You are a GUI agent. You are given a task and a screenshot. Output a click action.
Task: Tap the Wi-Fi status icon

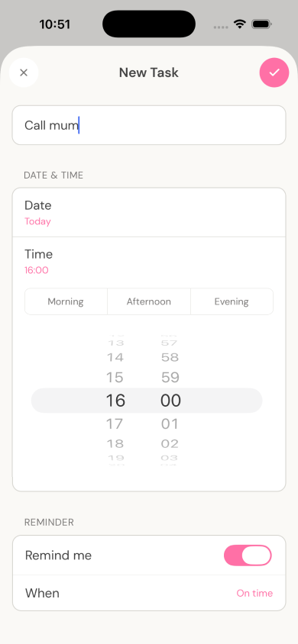tap(240, 24)
